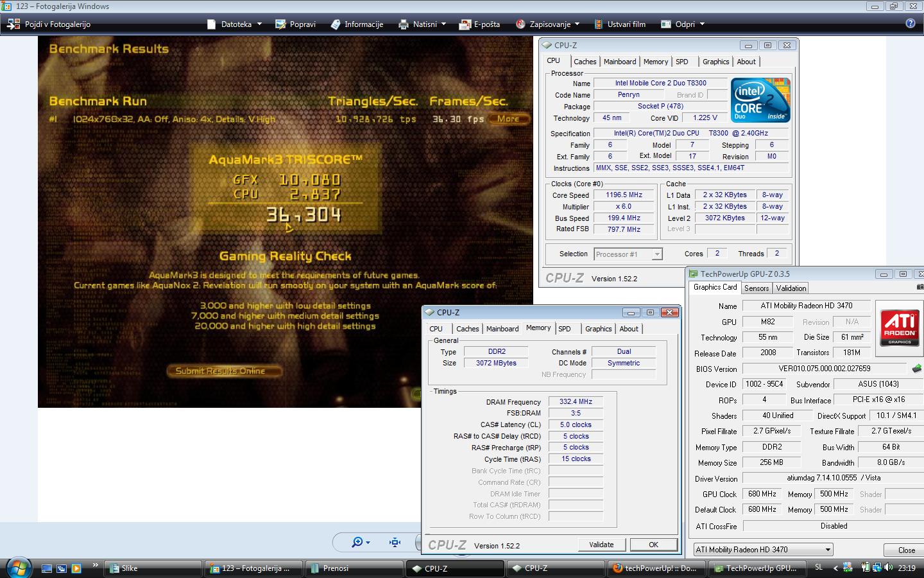Expand the quick launch chevron
The image size is (924, 578).
[x=95, y=566]
